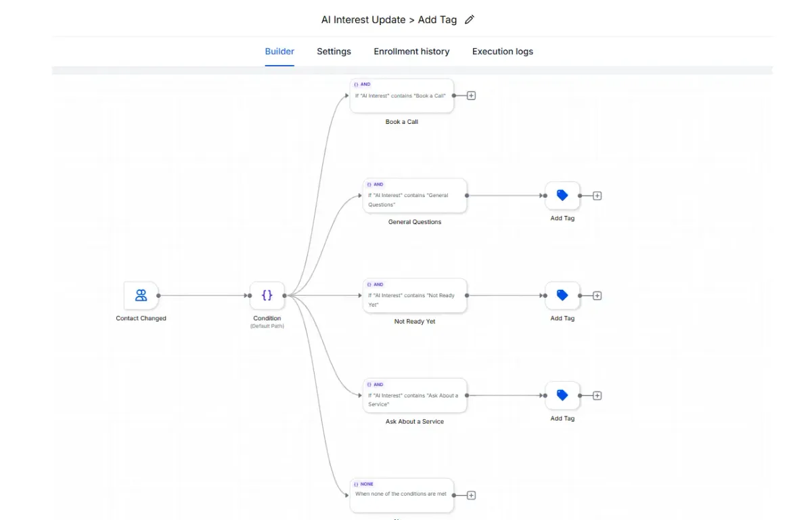The width and height of the screenshot is (812, 520).
Task: Open the Settings tab
Action: click(x=334, y=51)
